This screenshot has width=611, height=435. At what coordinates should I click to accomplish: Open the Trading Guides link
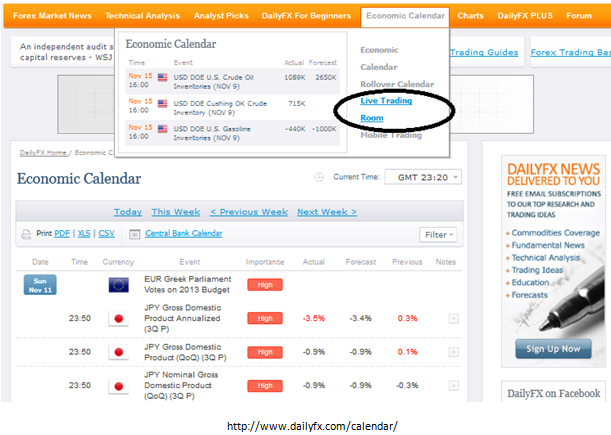(484, 52)
